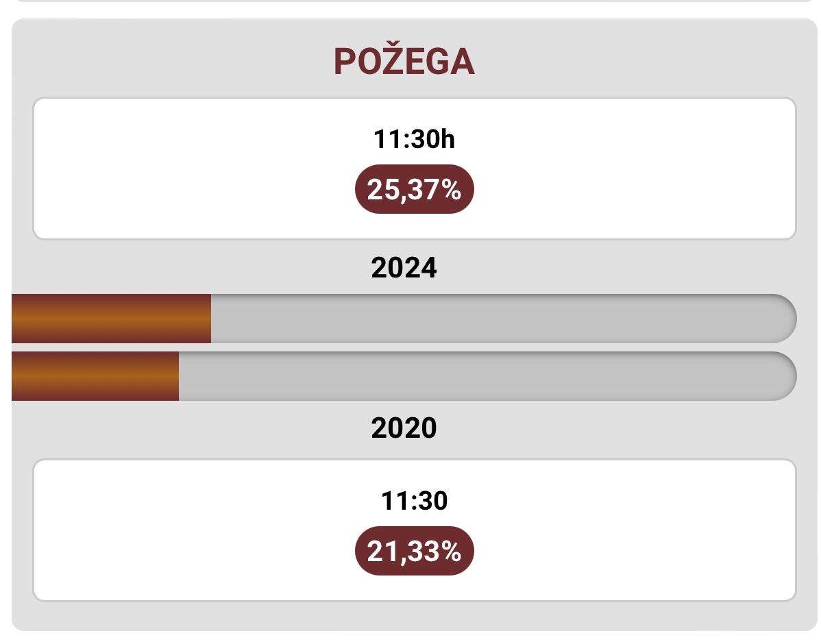Click the rounded right end of the 2020 bar

pyautogui.click(x=781, y=376)
